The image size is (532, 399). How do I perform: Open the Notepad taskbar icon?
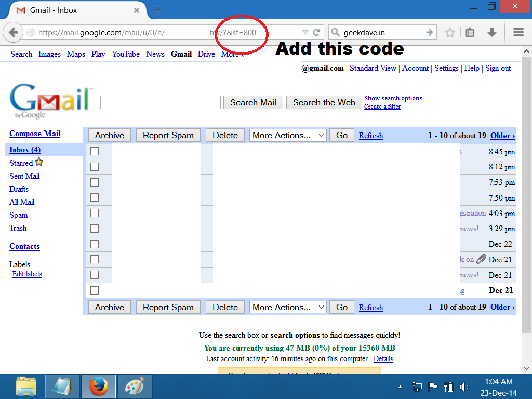62,387
